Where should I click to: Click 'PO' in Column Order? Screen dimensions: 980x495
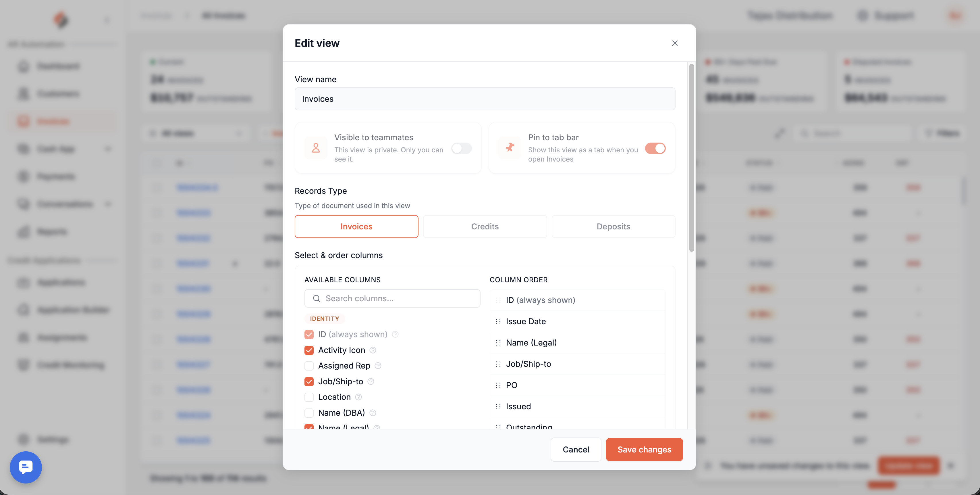click(511, 385)
